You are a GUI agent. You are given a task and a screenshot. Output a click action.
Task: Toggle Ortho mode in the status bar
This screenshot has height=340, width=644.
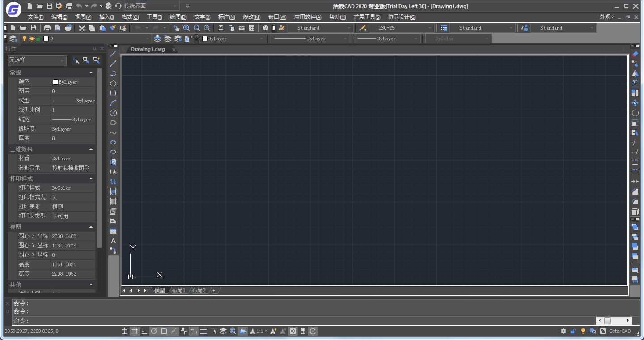pyautogui.click(x=144, y=331)
